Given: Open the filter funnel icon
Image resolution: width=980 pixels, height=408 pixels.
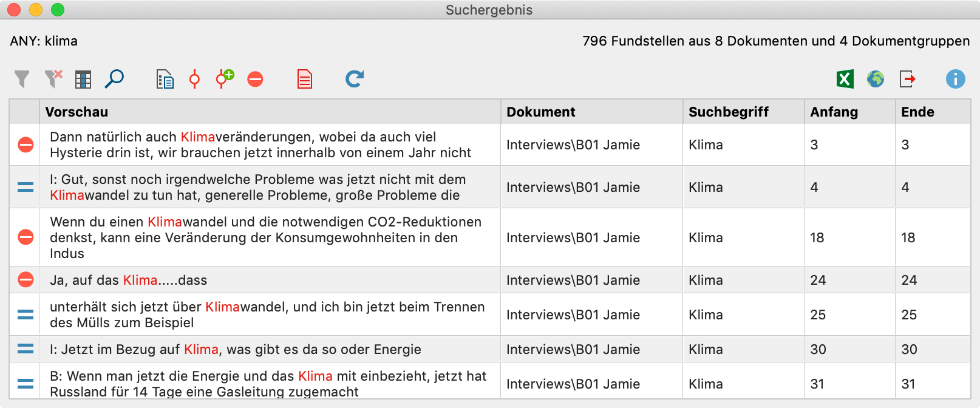Looking at the screenshot, I should coord(22,79).
